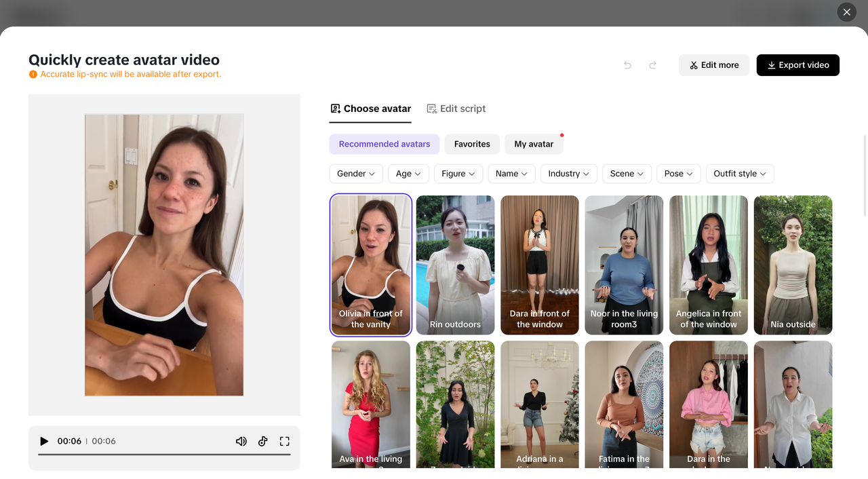Play the avatar preview video
This screenshot has width=868, height=479.
pos(43,440)
